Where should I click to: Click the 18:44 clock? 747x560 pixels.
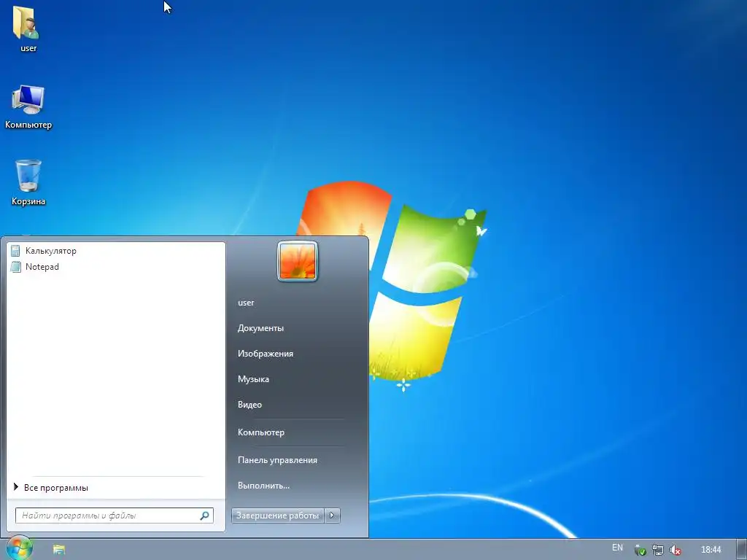(x=711, y=550)
